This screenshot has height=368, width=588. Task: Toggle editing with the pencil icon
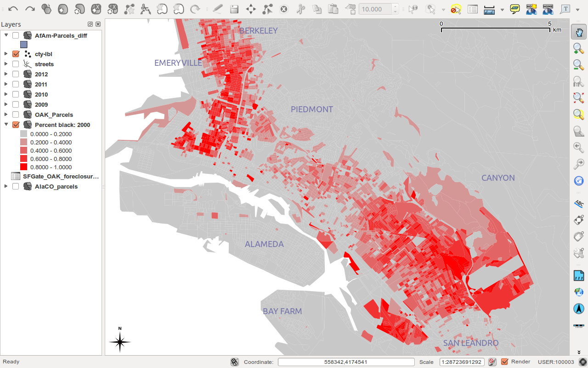218,9
